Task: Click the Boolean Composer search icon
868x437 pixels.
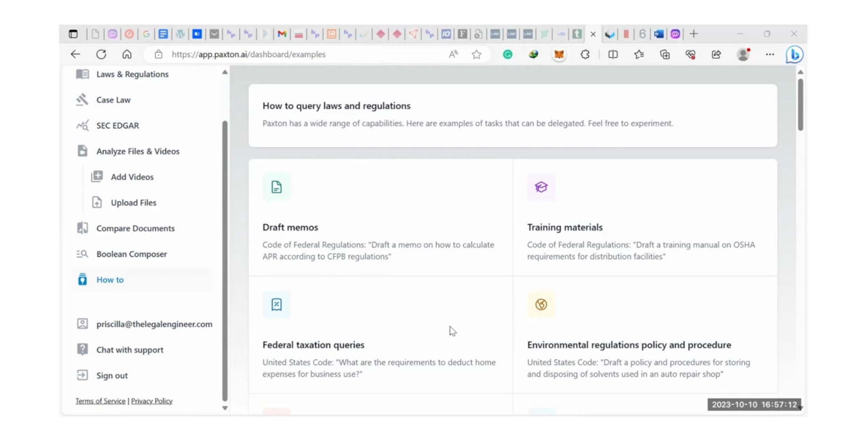Action: [x=82, y=254]
